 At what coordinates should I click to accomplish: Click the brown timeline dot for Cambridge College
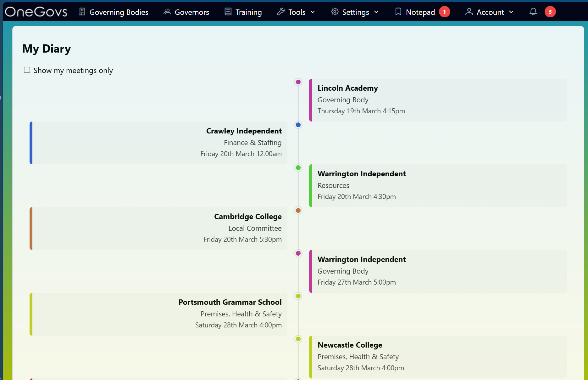pos(298,211)
